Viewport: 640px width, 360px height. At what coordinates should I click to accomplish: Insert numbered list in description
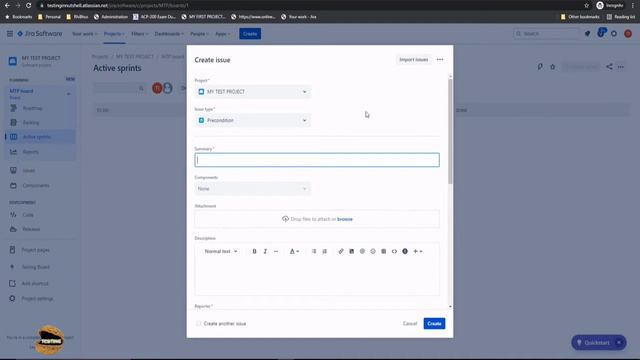(324, 251)
